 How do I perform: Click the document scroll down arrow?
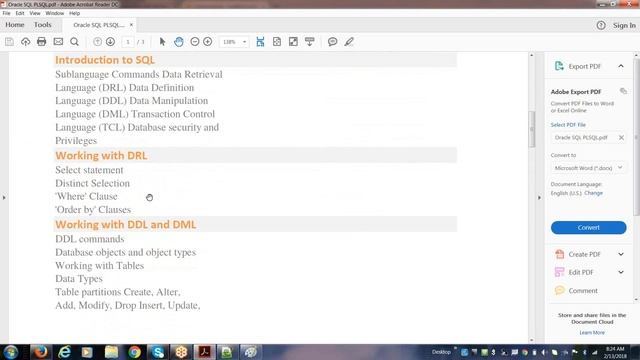(531, 340)
